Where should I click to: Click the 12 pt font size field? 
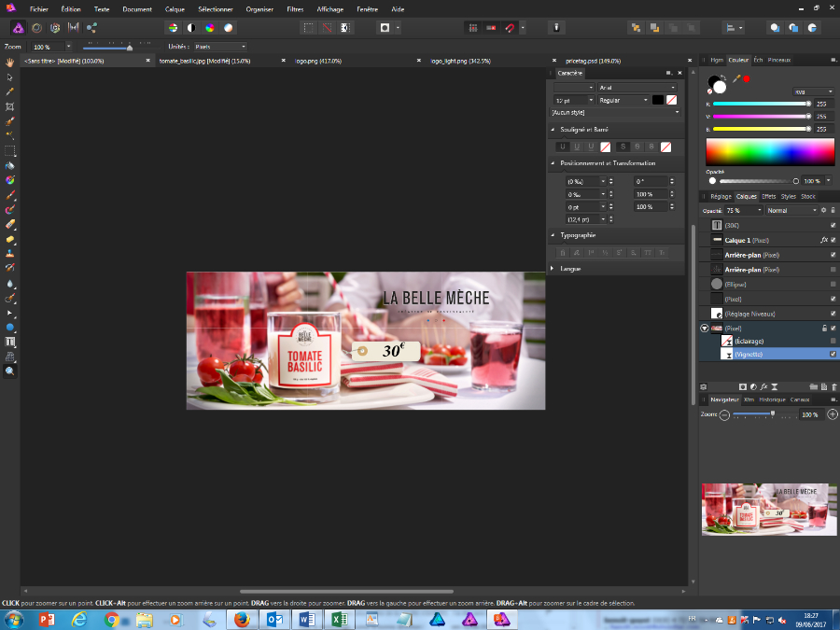570,100
